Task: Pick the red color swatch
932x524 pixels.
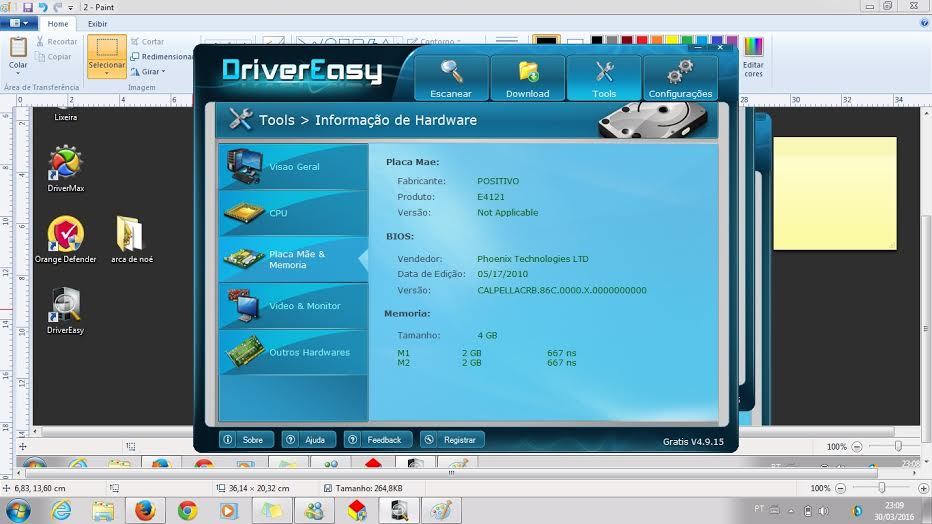Action: pyautogui.click(x=642, y=40)
